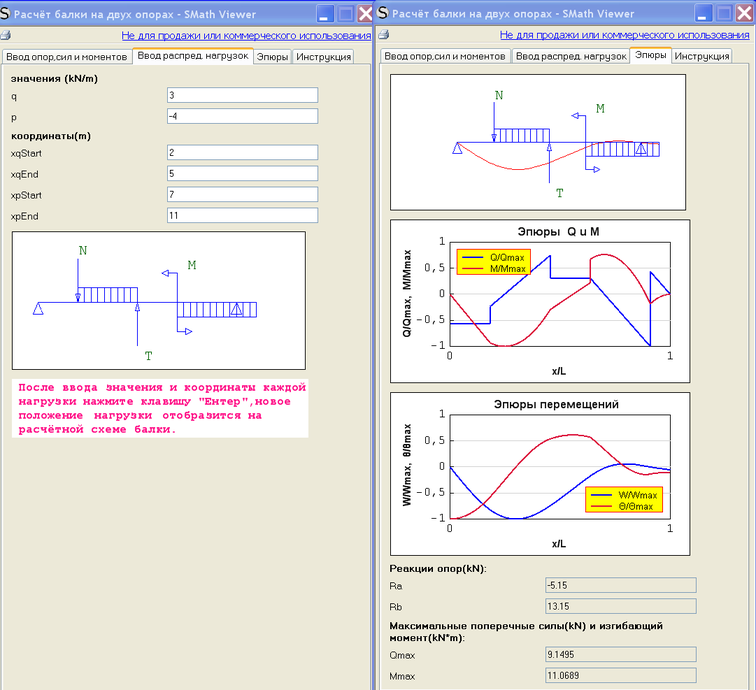
Task: Select the xpEnd coordinate field
Action: (x=242, y=216)
